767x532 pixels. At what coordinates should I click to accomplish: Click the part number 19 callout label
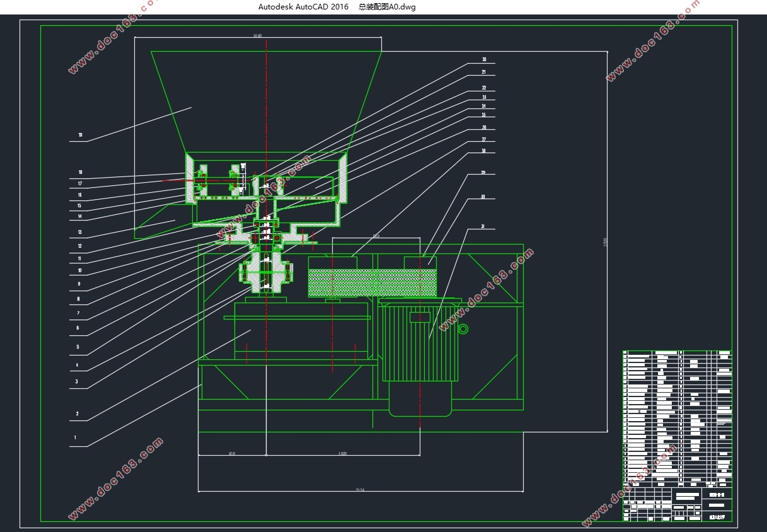click(x=80, y=135)
